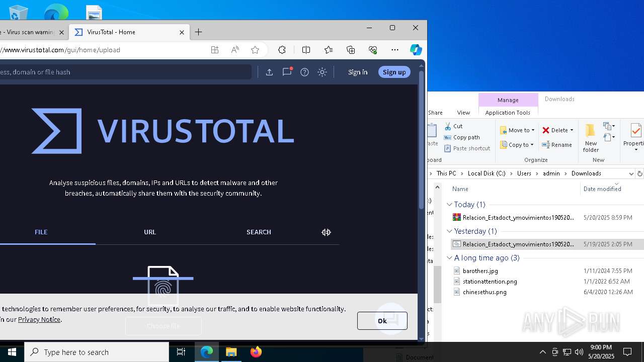The height and width of the screenshot is (362, 644).
Task: Click the Edge address bar URL
Action: [x=61, y=50]
